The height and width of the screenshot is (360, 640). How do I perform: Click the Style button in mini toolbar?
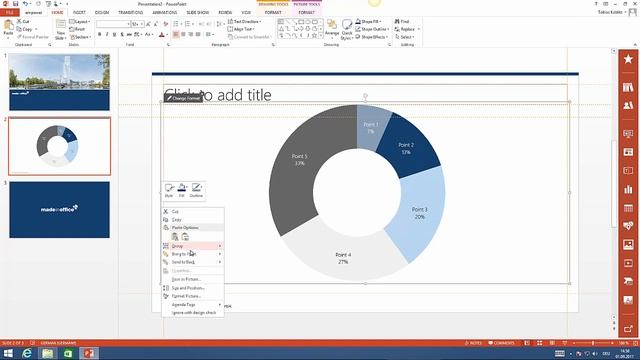pyautogui.click(x=169, y=190)
